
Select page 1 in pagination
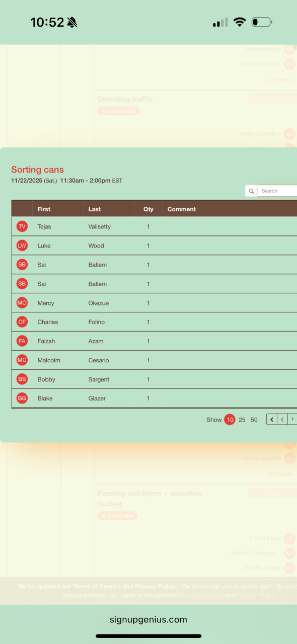coord(292,419)
